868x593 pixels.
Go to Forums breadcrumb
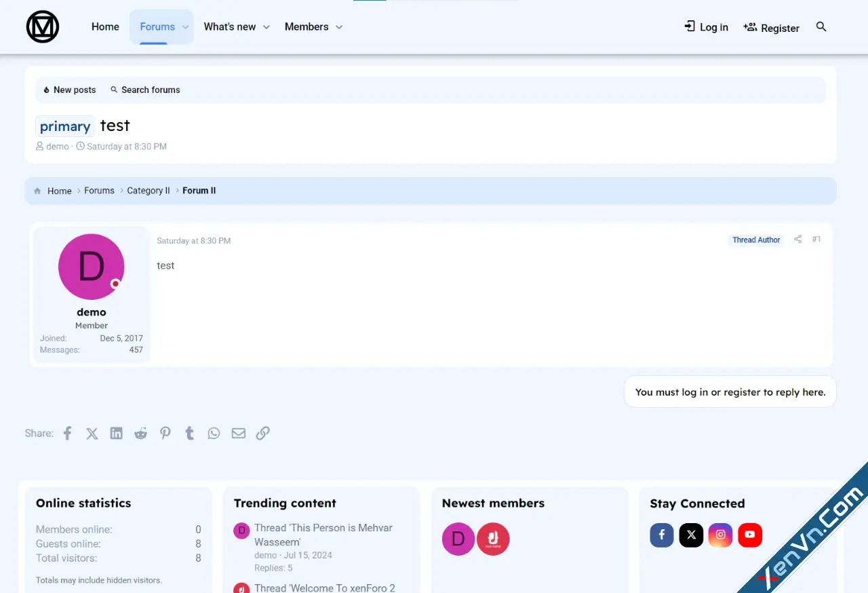(99, 191)
